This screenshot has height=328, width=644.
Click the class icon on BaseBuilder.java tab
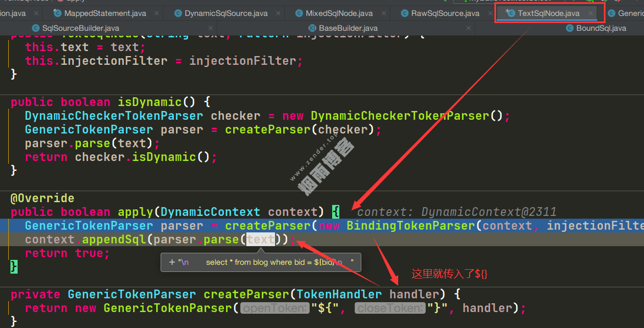pyautogui.click(x=312, y=27)
